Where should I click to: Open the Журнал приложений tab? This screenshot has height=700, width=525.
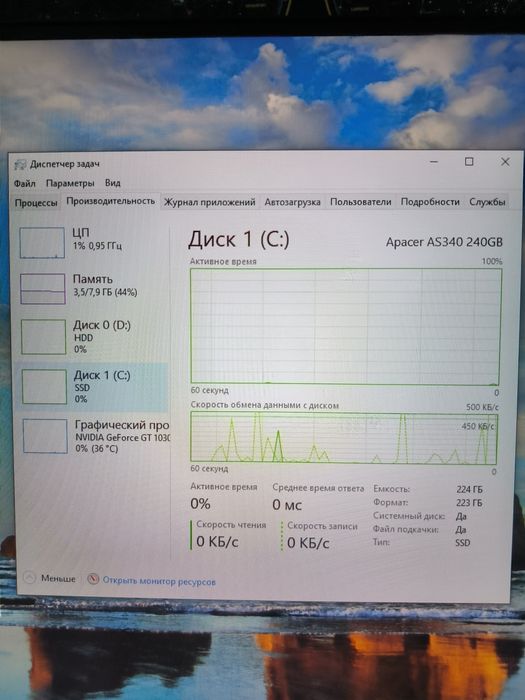pyautogui.click(x=209, y=202)
